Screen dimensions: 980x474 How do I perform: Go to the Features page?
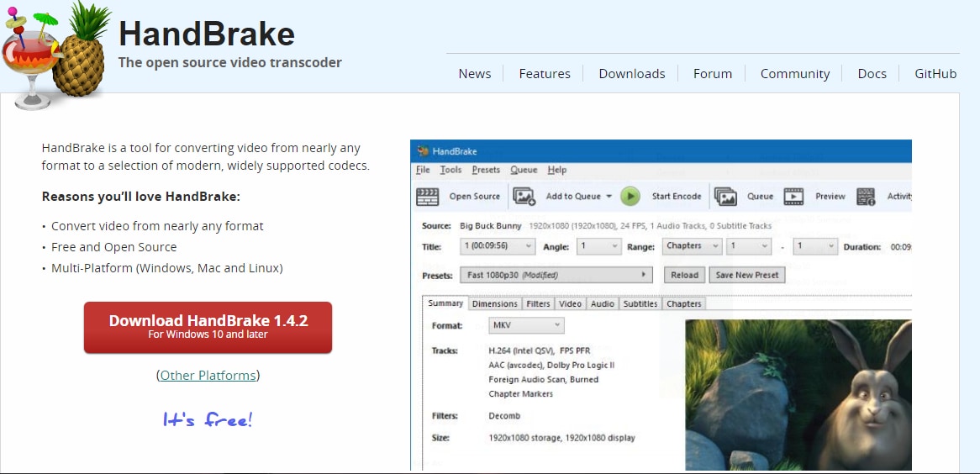tap(545, 74)
